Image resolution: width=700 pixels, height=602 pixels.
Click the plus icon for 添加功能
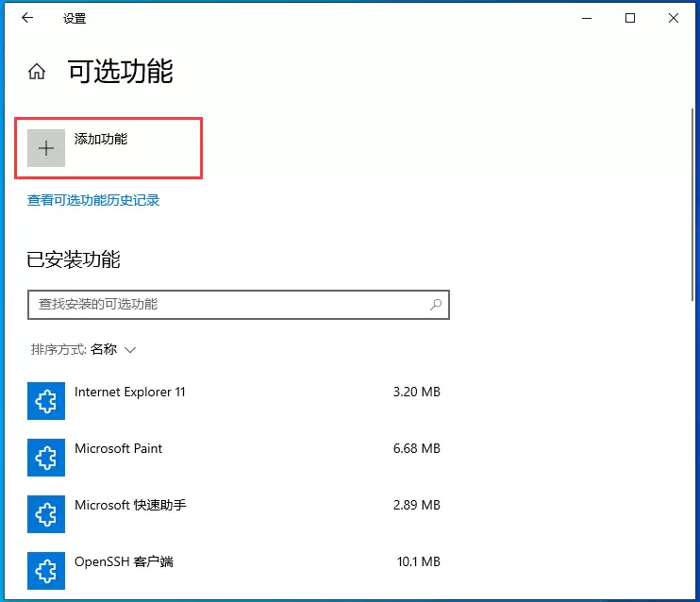coord(46,148)
